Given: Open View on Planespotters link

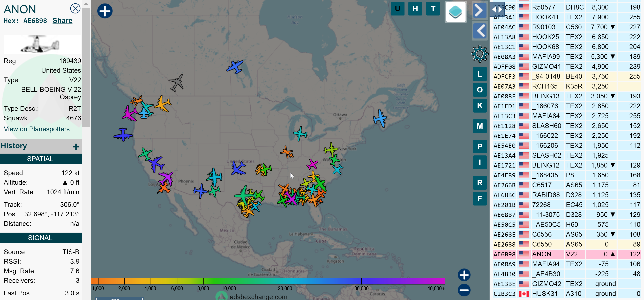Looking at the screenshot, I should click(x=37, y=129).
